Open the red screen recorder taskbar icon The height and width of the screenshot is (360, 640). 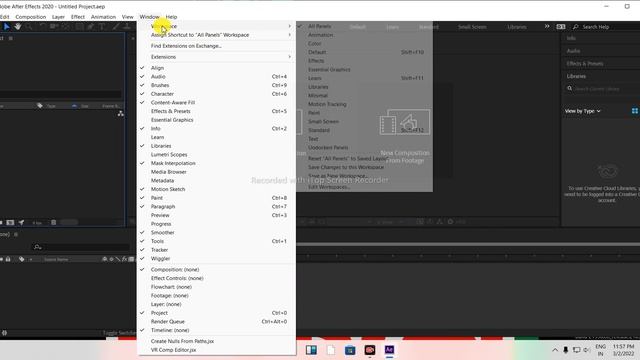pos(370,350)
